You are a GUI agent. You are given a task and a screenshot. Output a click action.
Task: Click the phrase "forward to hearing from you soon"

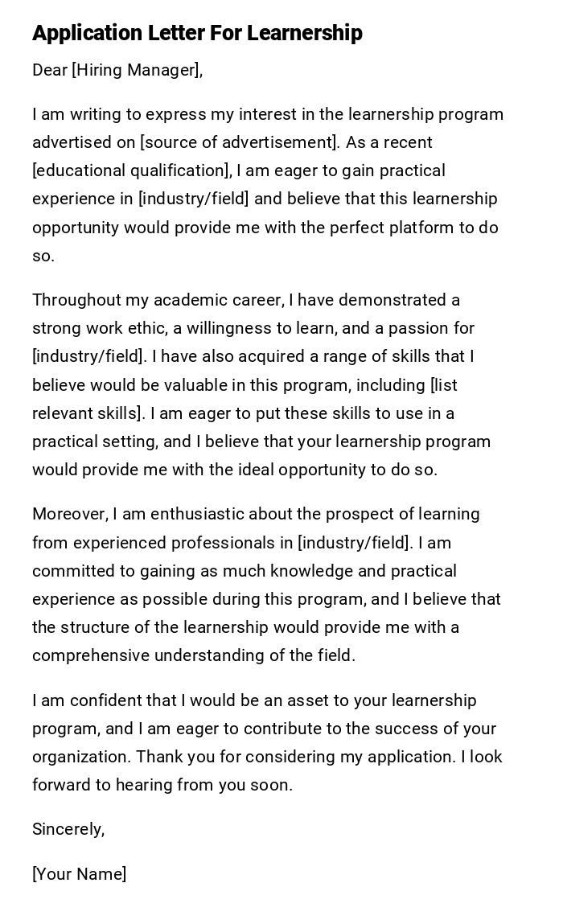tap(161, 785)
